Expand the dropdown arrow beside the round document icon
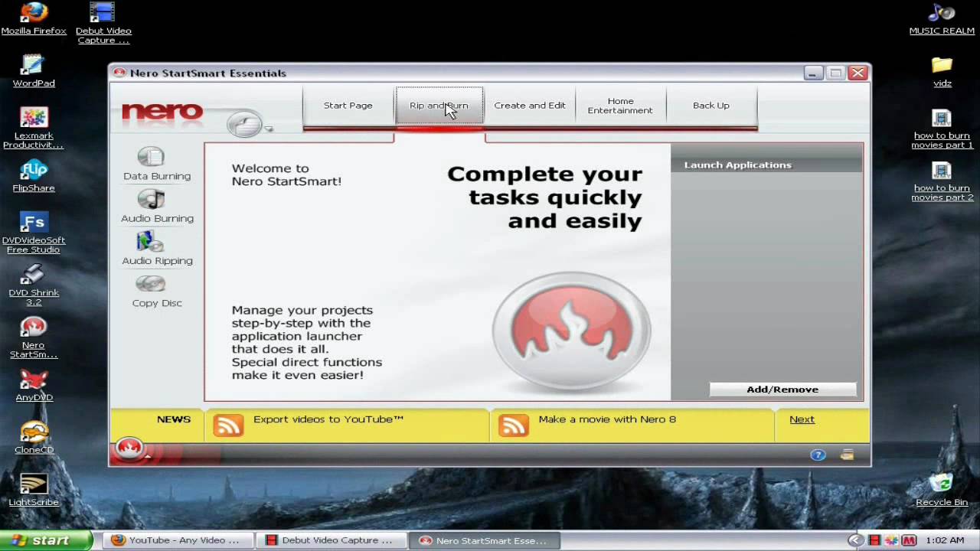 (x=268, y=129)
